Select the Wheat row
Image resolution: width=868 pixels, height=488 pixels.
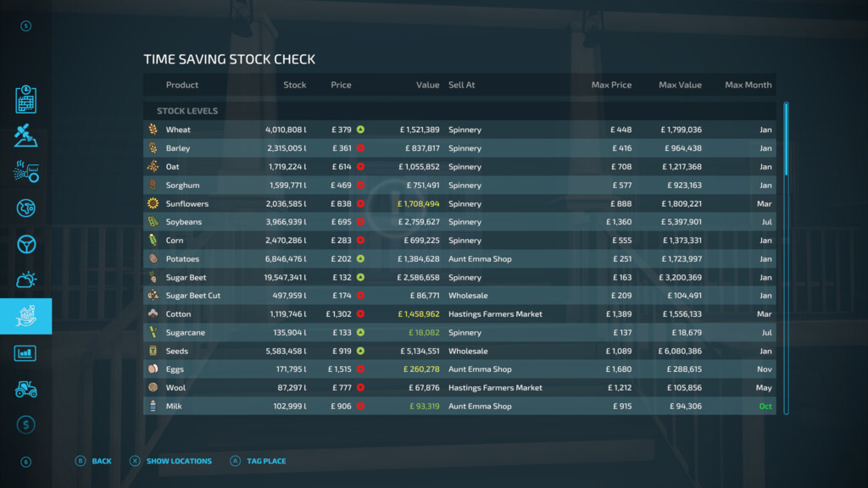tap(460, 130)
